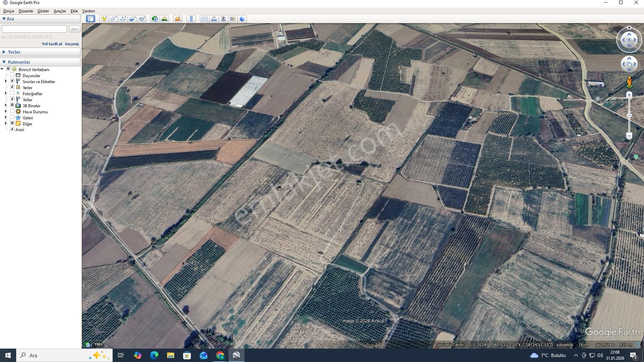Viewport: 644px width, 362px height.
Task: Open the Araçlar menu
Action: 60,11
